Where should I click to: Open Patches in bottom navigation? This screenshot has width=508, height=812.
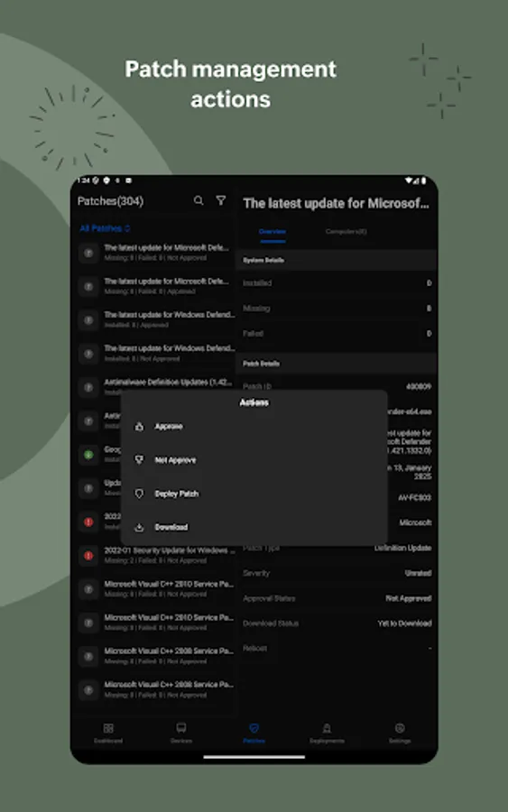(x=254, y=734)
